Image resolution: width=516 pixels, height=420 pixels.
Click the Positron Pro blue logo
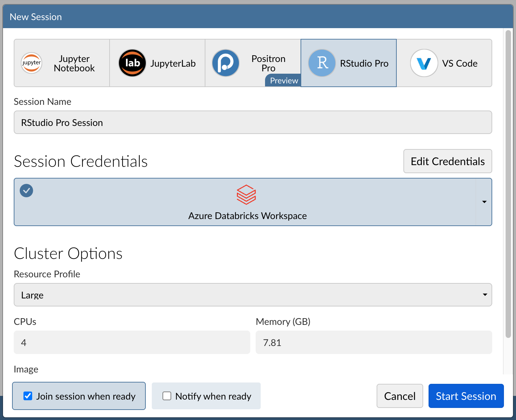pyautogui.click(x=225, y=63)
